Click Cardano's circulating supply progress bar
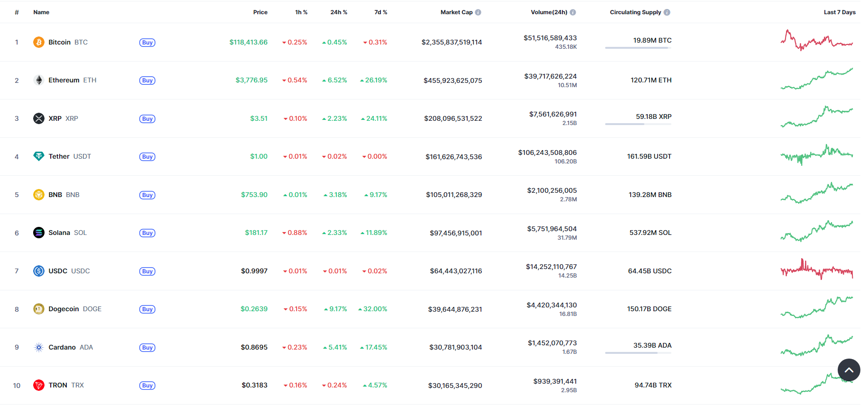Image resolution: width=868 pixels, height=405 pixels. 638,353
